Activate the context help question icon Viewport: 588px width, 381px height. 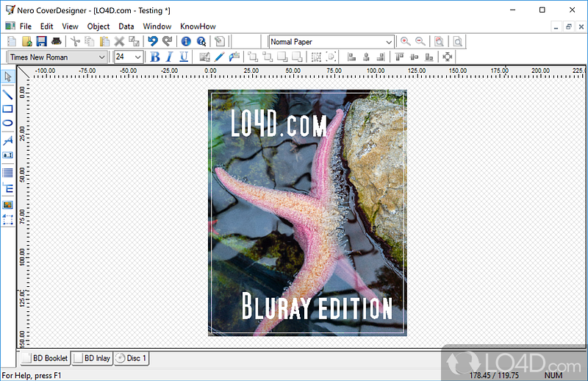[x=201, y=41]
